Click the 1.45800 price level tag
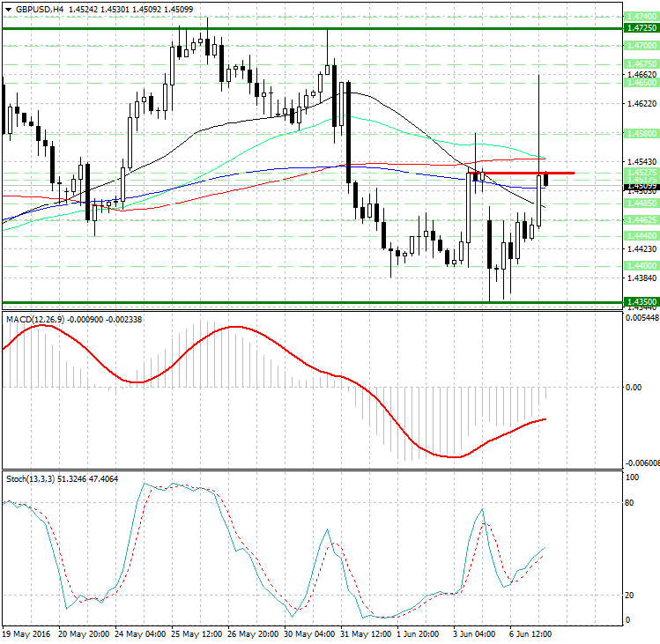 click(x=640, y=133)
